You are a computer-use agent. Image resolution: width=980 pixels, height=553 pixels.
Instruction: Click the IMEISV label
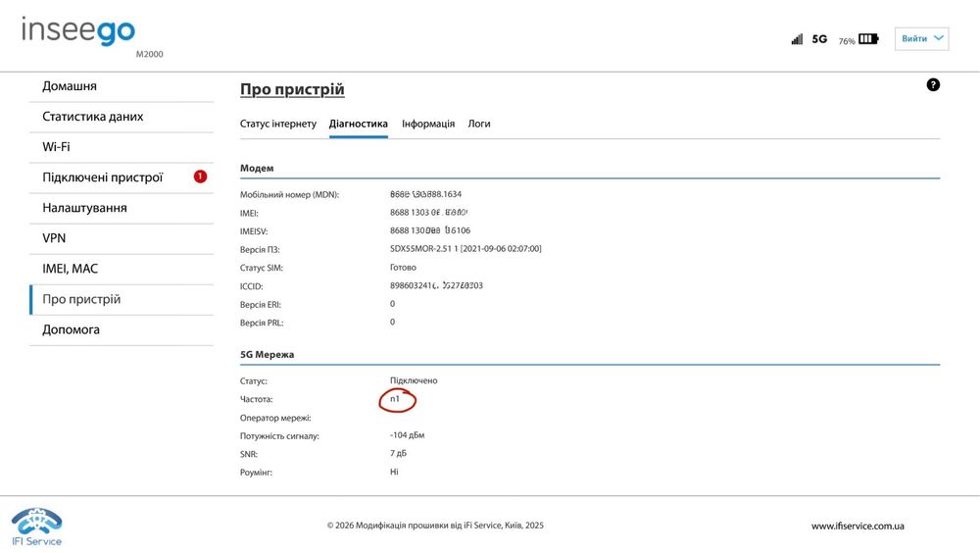tap(254, 231)
